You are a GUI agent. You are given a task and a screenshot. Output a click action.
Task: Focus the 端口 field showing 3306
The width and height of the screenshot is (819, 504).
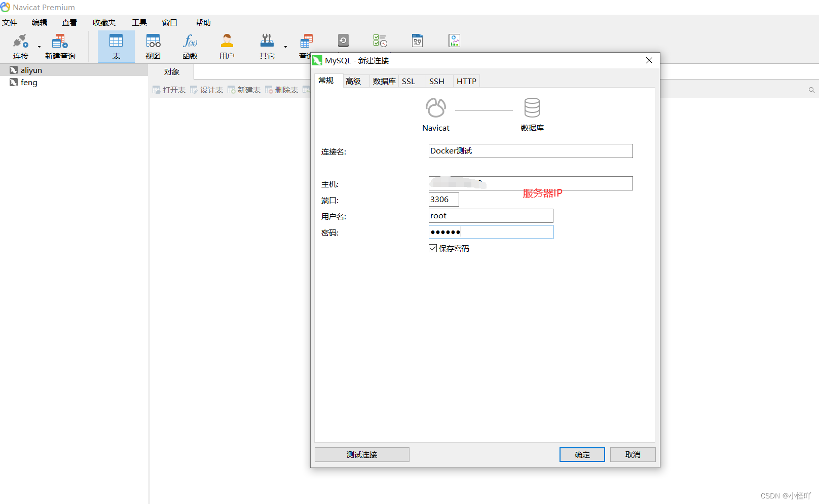(444, 200)
